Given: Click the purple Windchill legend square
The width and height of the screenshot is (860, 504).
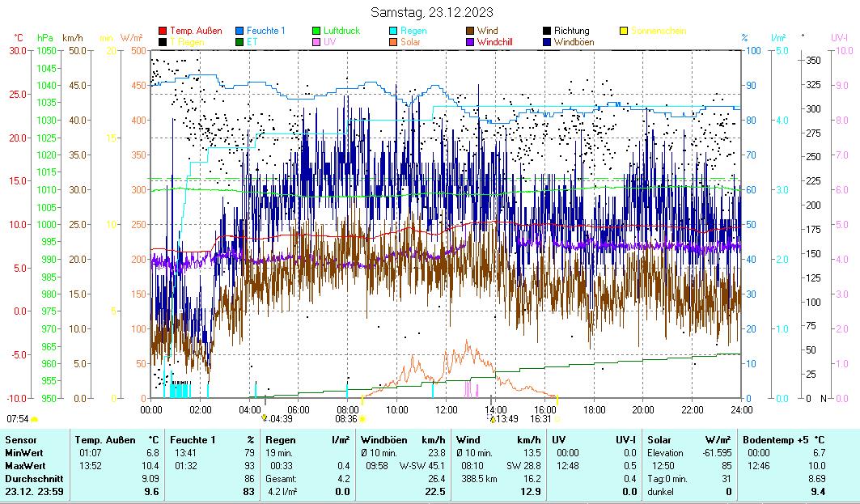Looking at the screenshot, I should (470, 41).
